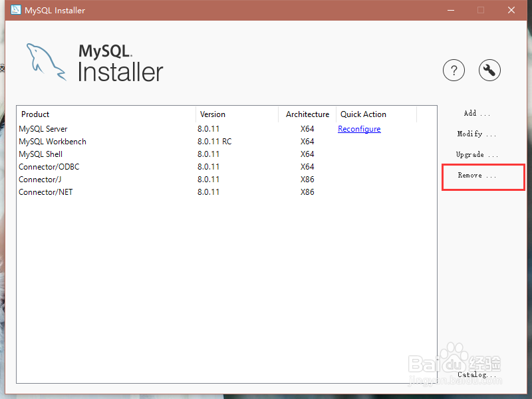Select the MySQL Shell product row
The height and width of the screenshot is (399, 532).
coord(40,154)
